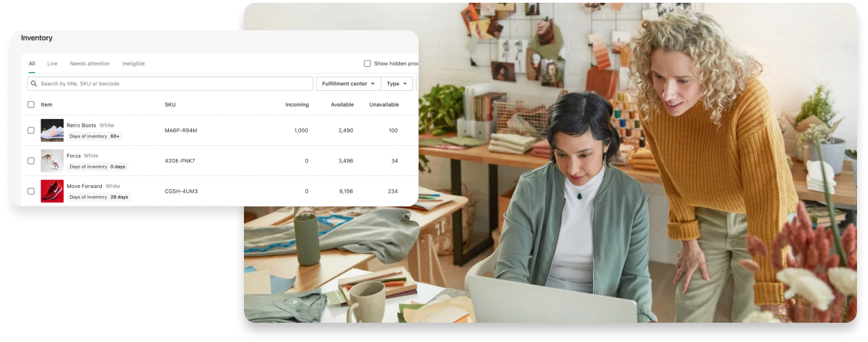This screenshot has height=342, width=868.
Task: Sort by the Available column header
Action: 342,105
